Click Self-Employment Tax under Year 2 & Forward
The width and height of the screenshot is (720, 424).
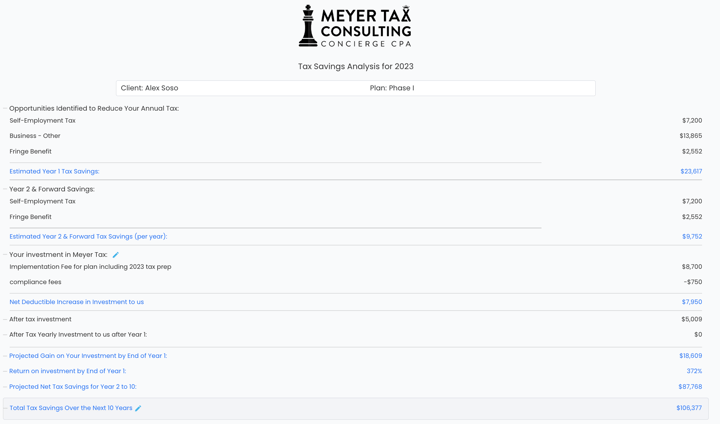tap(42, 201)
